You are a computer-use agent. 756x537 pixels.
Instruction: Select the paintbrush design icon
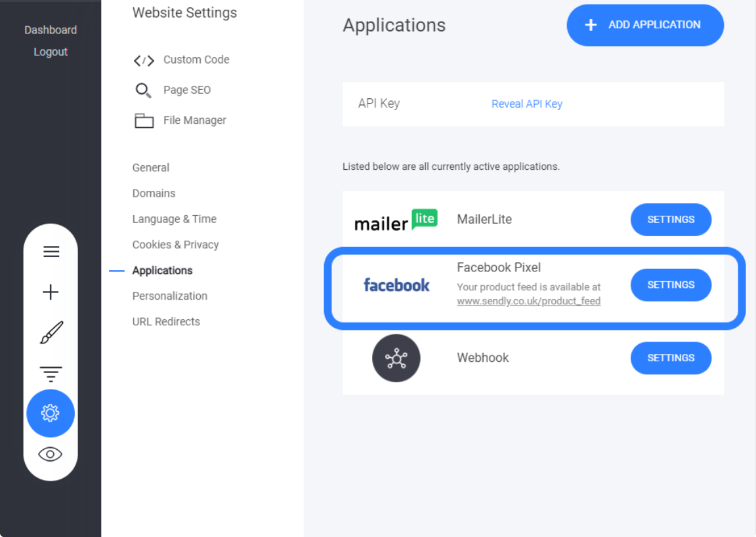51,332
